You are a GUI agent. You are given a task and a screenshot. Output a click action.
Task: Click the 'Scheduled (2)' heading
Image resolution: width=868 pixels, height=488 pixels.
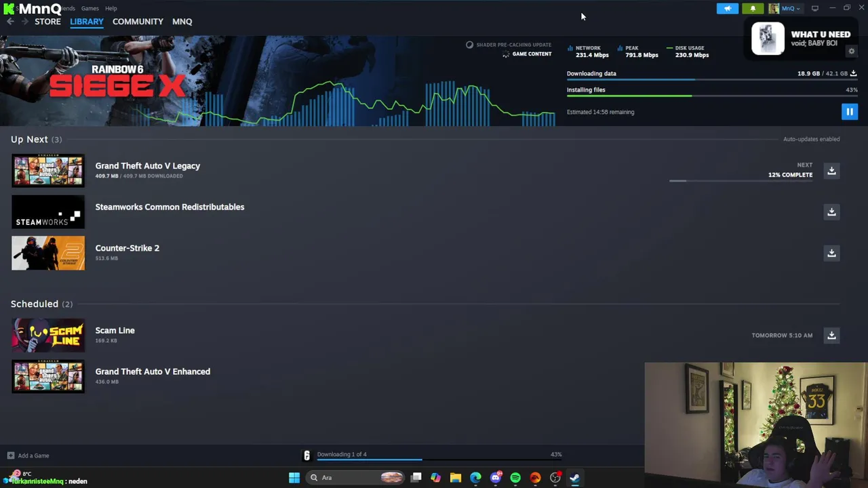click(41, 304)
